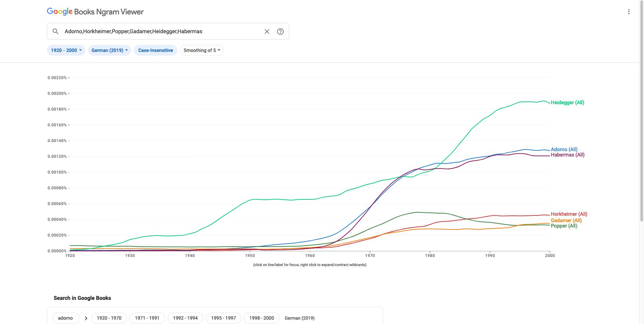
Task: Select the adorno search chip
Action: pos(65,318)
